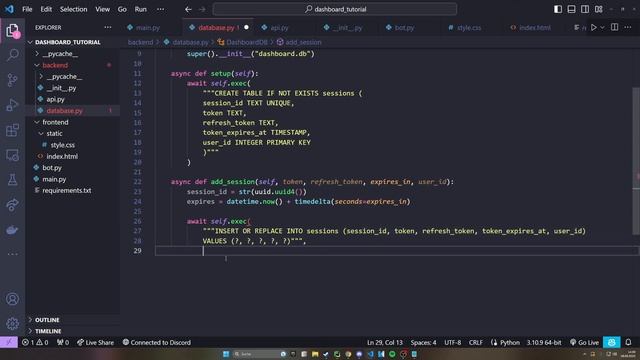Split the editor to the right
Screen dimensions: 640x360
614,27
